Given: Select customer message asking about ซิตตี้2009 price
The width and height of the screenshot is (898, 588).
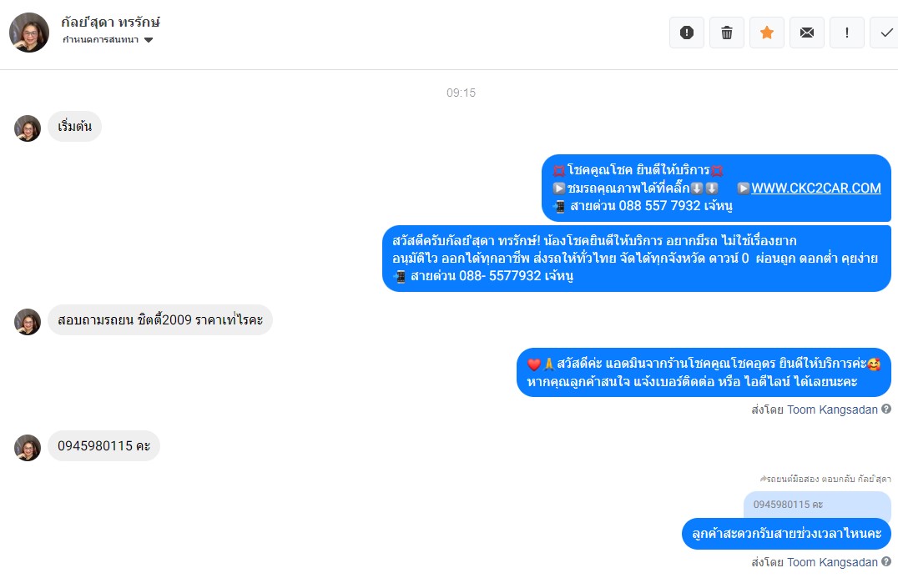Looking at the screenshot, I should tap(159, 319).
